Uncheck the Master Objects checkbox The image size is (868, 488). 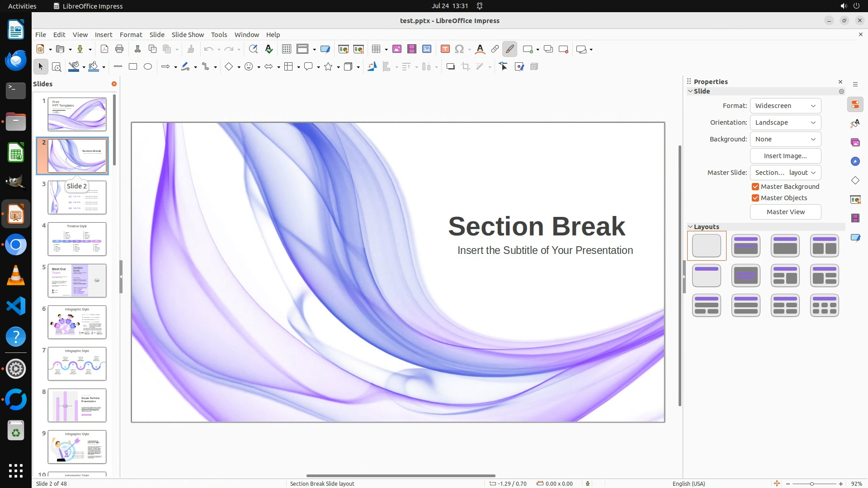(755, 198)
